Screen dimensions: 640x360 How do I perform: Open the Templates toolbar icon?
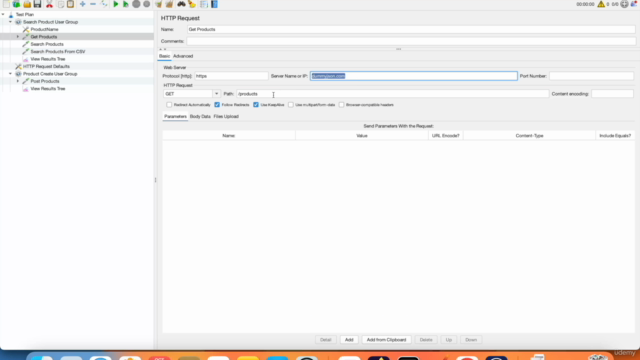[16, 4]
